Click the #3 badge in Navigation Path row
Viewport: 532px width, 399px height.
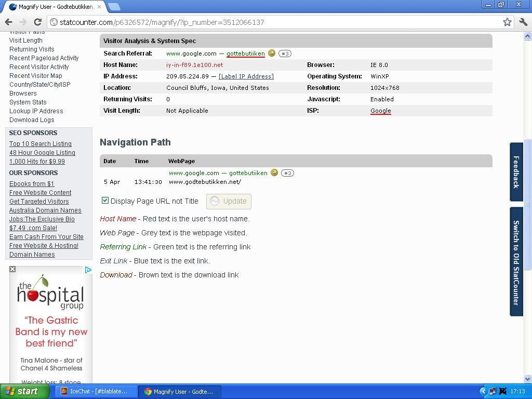coord(287,173)
